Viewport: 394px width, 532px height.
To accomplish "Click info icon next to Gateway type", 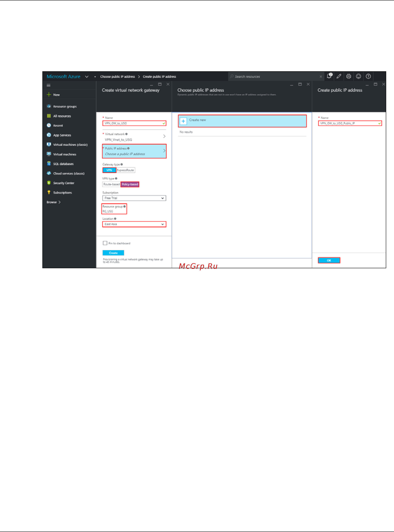I will [x=122, y=164].
